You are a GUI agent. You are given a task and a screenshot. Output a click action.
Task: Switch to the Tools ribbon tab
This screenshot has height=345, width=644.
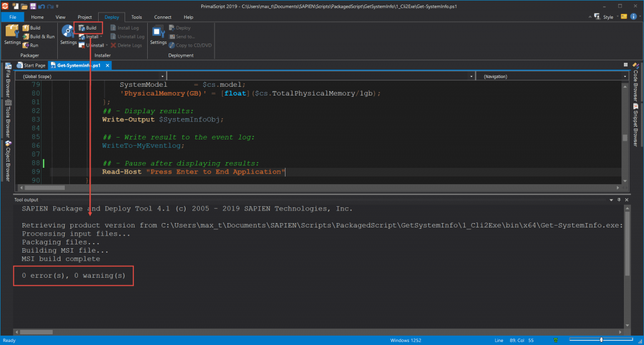pyautogui.click(x=136, y=17)
